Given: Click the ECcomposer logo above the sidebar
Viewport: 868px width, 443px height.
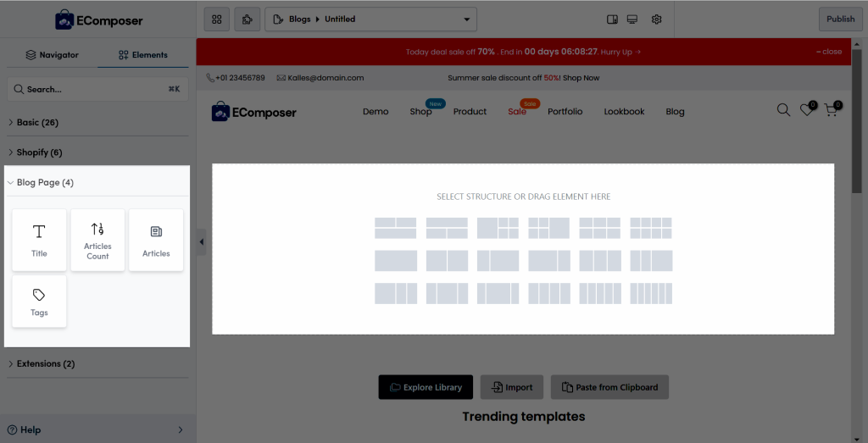Looking at the screenshot, I should [x=98, y=20].
